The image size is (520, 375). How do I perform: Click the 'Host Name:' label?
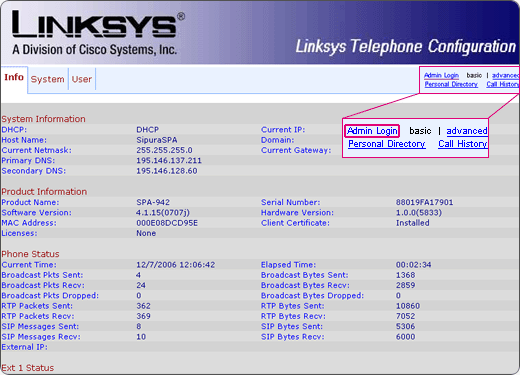pyautogui.click(x=24, y=140)
